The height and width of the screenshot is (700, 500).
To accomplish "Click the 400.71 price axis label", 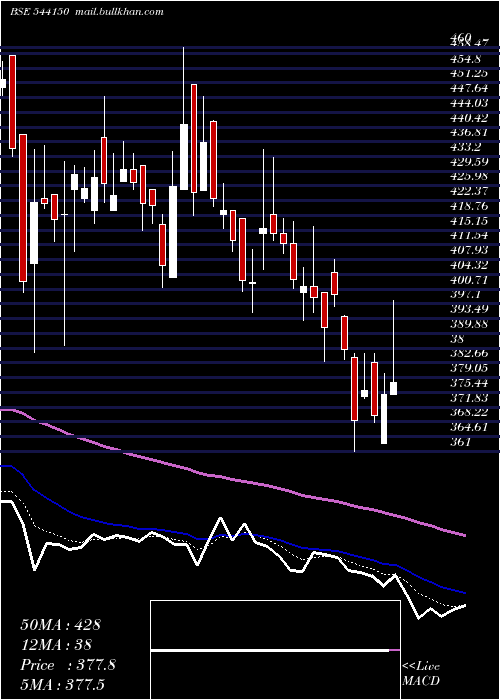I will tap(469, 279).
